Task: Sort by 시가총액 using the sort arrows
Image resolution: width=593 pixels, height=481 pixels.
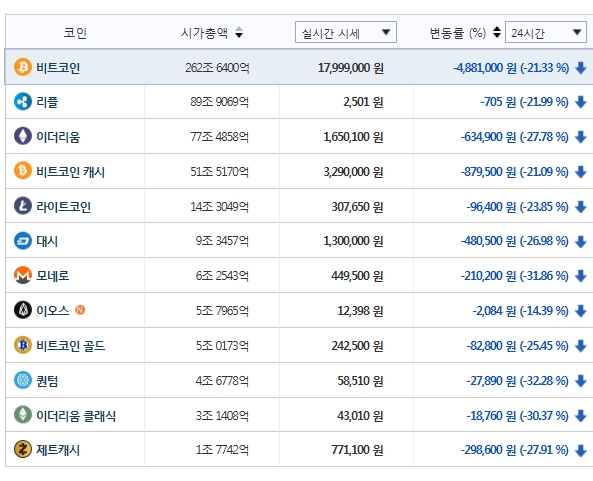Action: [239, 32]
